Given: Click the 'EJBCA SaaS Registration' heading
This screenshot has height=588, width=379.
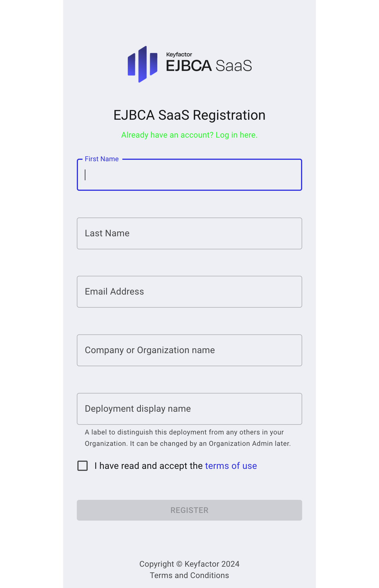Looking at the screenshot, I should [x=189, y=115].
